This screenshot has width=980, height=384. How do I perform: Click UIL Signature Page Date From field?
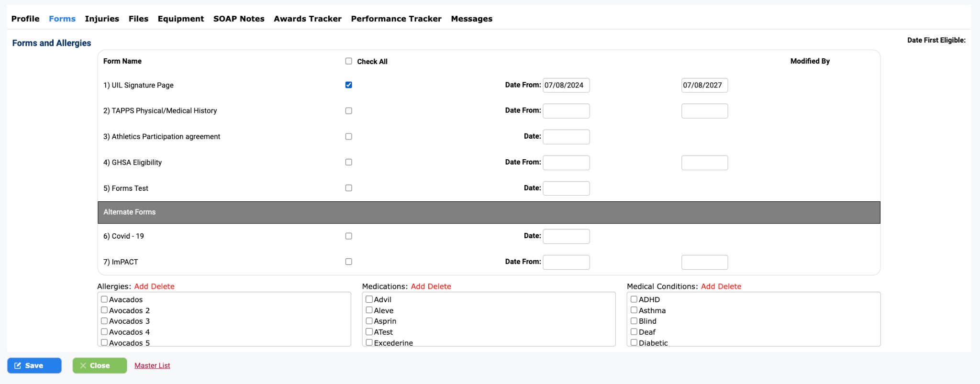[x=566, y=85]
